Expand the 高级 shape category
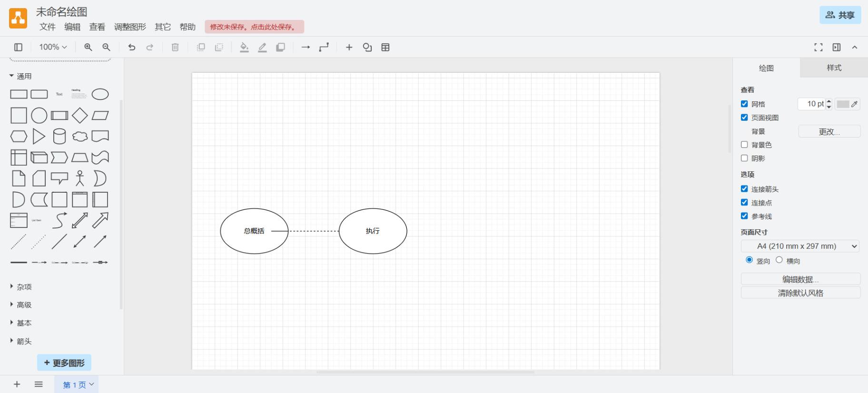 [x=24, y=305]
